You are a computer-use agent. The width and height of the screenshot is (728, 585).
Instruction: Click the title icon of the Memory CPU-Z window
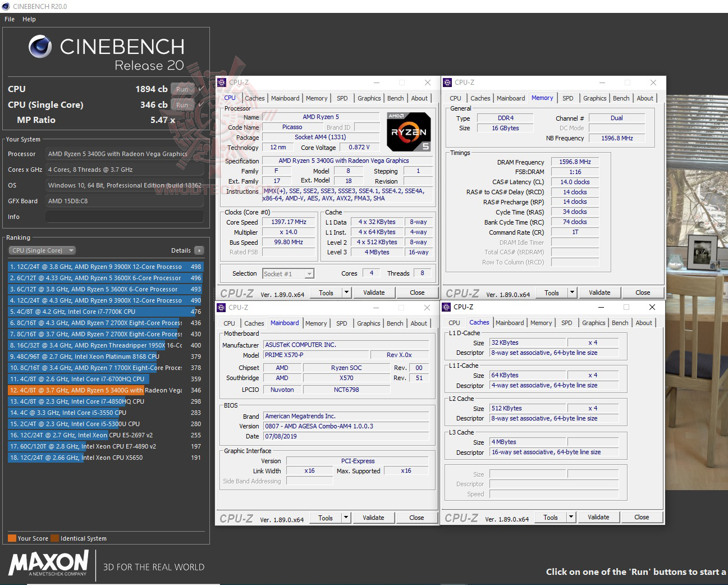447,83
